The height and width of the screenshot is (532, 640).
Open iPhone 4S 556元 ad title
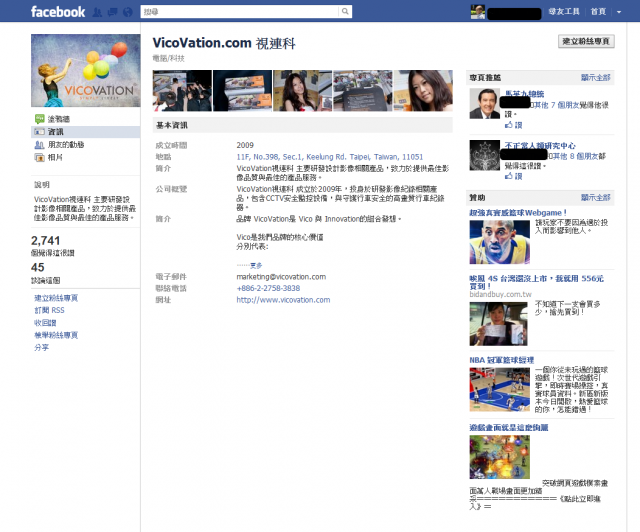[536, 282]
